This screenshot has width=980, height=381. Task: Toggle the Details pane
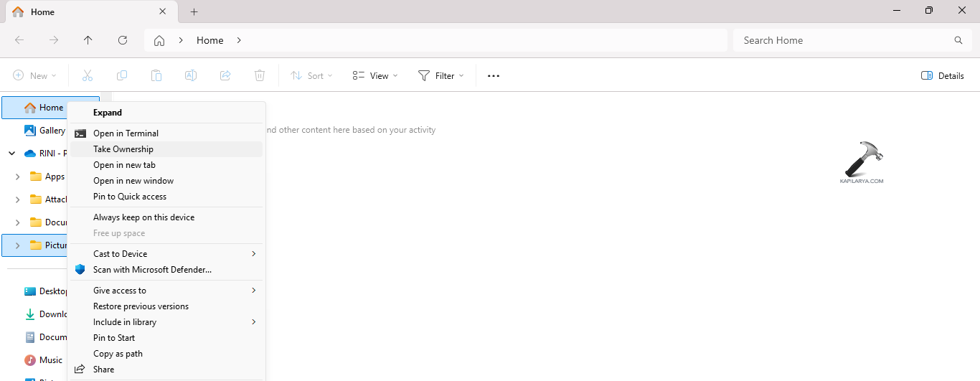tap(943, 75)
